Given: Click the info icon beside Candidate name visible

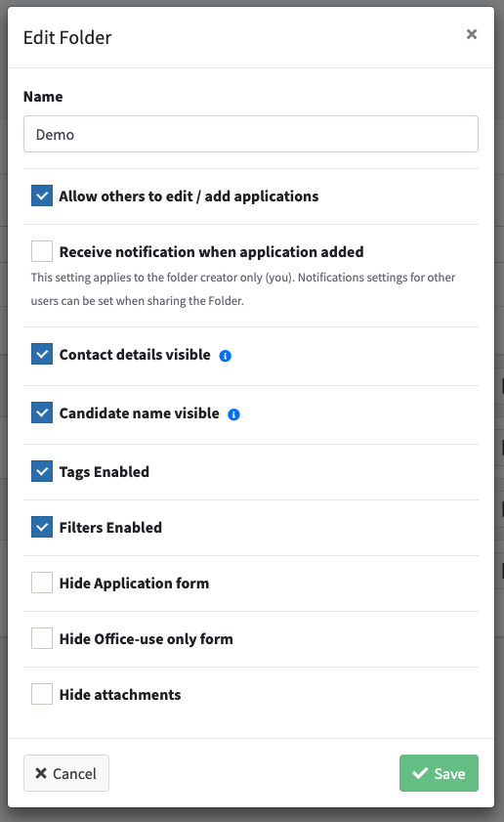Looking at the screenshot, I should 233,414.
